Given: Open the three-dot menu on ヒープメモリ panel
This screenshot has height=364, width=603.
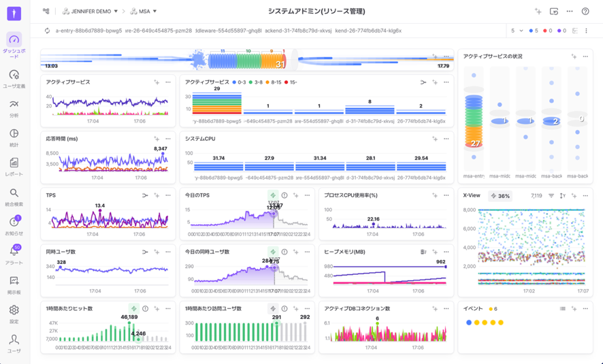Looking at the screenshot, I should tap(446, 252).
